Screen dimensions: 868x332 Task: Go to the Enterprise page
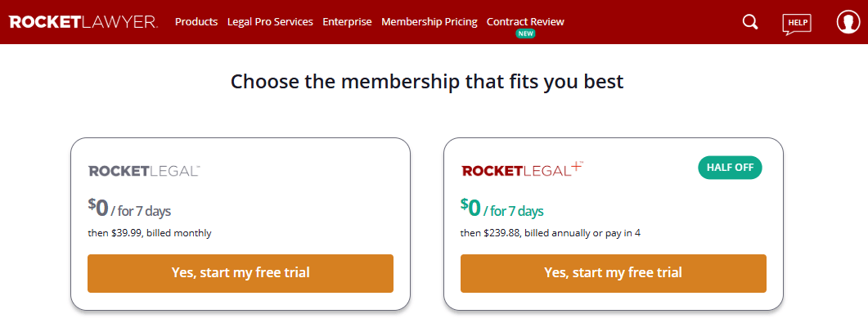[x=347, y=22]
